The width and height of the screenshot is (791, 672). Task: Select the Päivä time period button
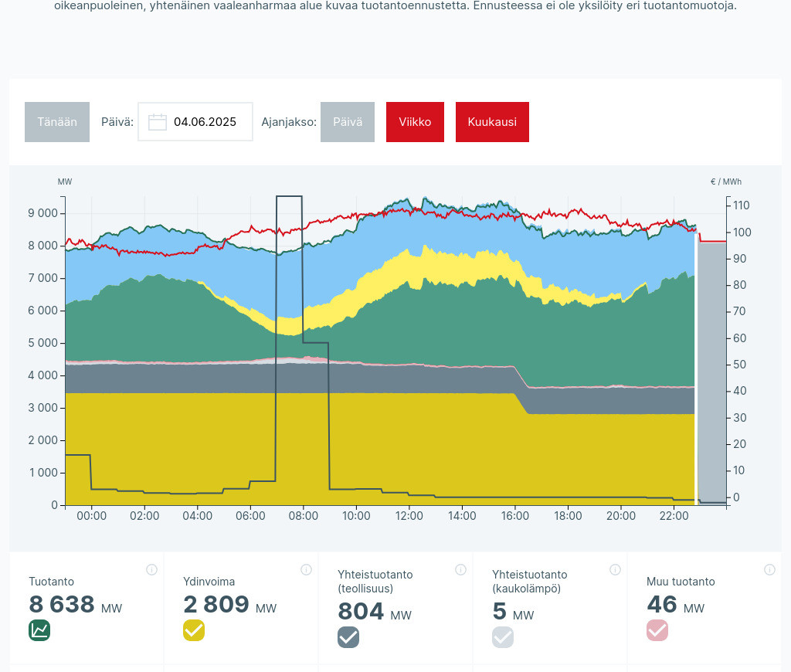pos(348,122)
